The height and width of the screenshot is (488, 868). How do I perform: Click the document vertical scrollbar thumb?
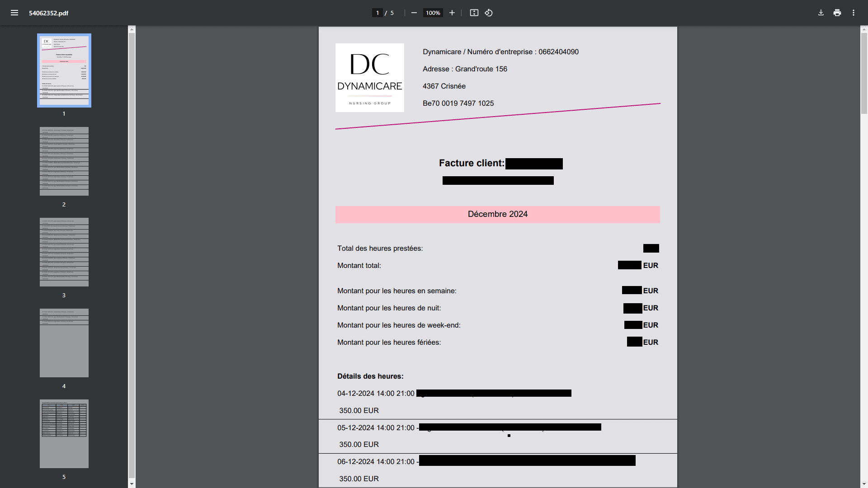(x=864, y=72)
